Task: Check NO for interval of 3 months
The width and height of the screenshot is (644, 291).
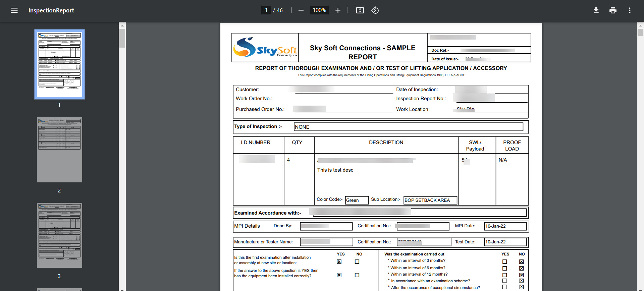Action: point(521,262)
